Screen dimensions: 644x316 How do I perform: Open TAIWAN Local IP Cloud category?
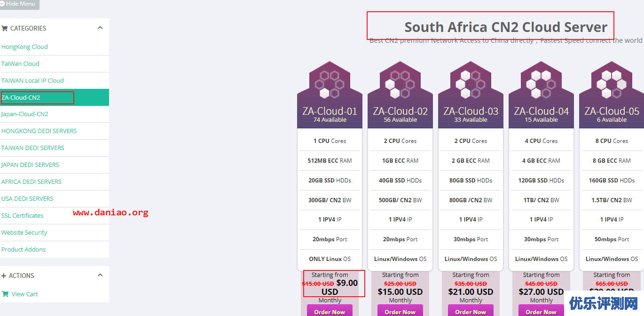[32, 80]
